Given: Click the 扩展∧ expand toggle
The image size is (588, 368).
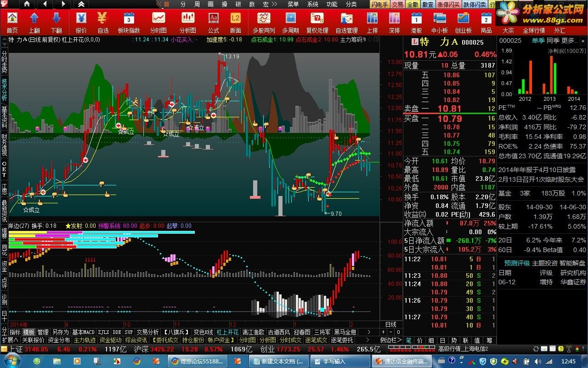Looking at the screenshot, I should [x=10, y=340].
